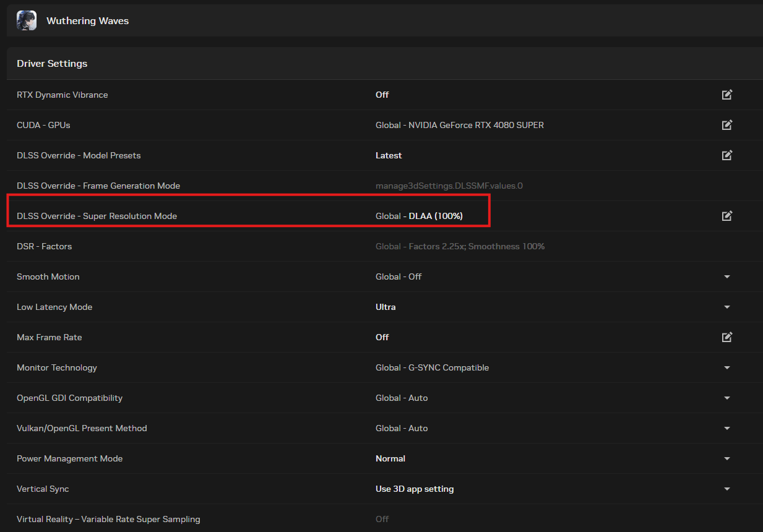Expand the Monitor Technology dropdown arrow
This screenshot has width=763, height=532.
[x=727, y=367]
